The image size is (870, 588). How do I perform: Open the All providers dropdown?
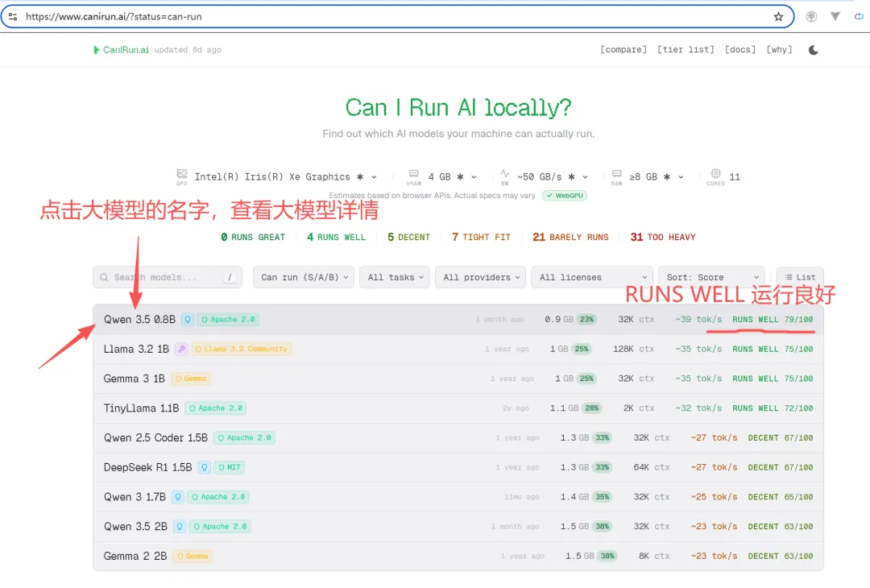tap(481, 277)
